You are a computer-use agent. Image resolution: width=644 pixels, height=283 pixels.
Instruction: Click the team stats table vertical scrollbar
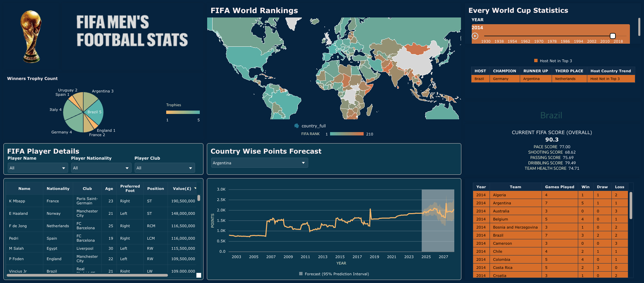click(x=631, y=205)
